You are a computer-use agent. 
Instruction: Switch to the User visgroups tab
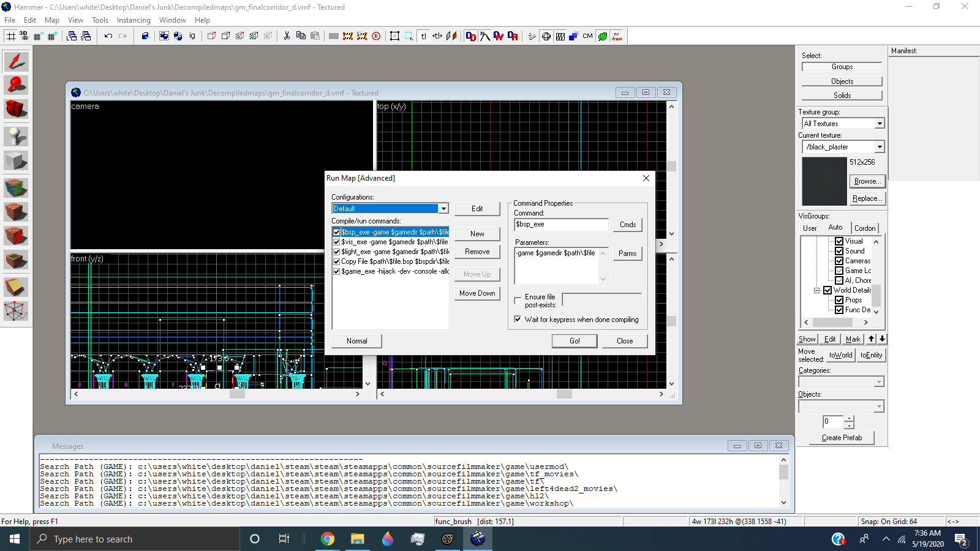(810, 228)
